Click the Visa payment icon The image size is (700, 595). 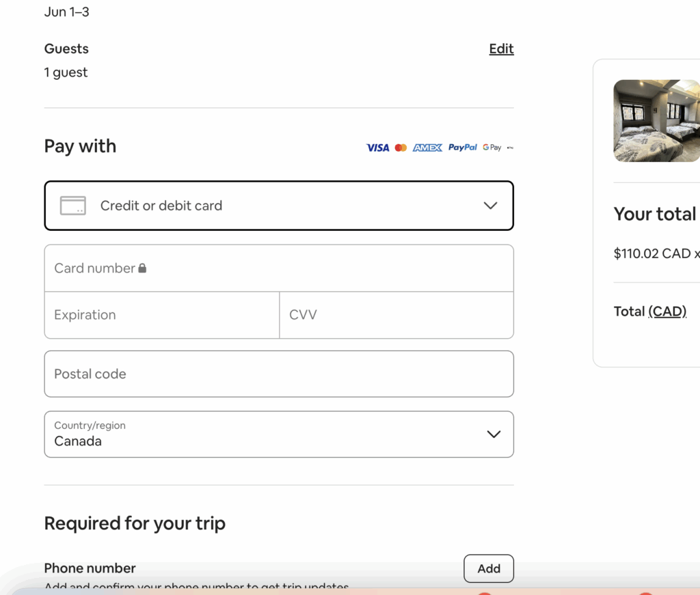377,147
